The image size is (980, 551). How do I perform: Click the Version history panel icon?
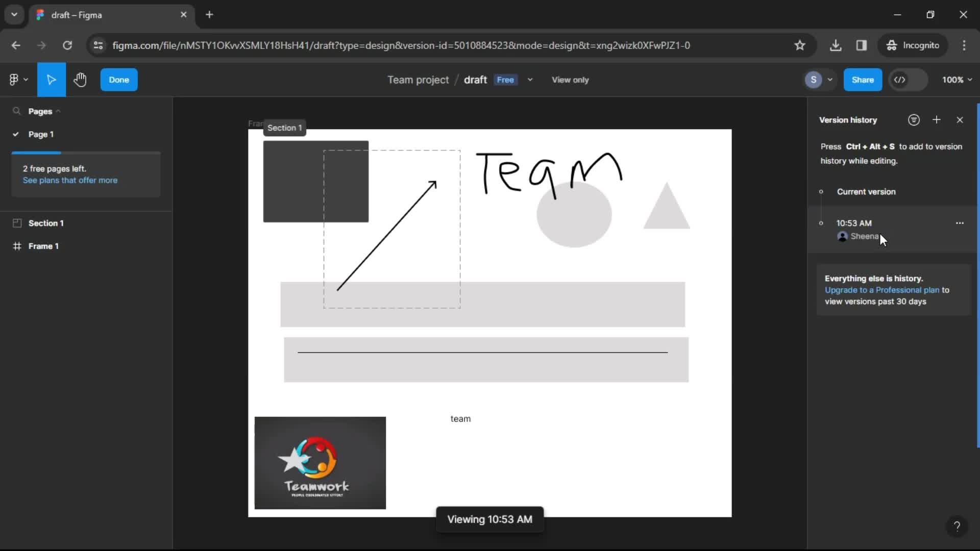pos(914,120)
